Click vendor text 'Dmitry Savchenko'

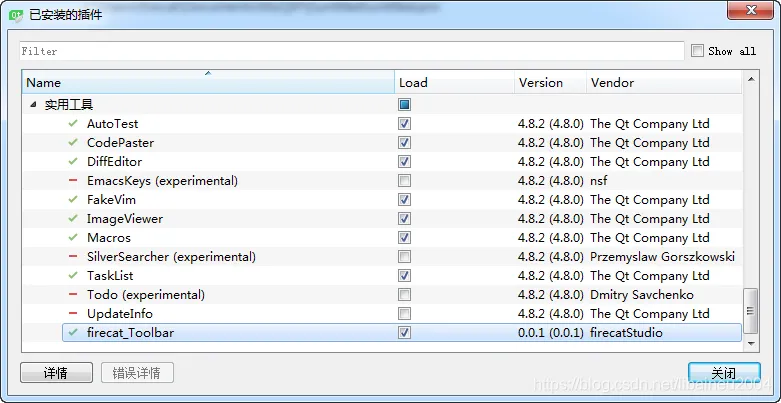coord(642,294)
